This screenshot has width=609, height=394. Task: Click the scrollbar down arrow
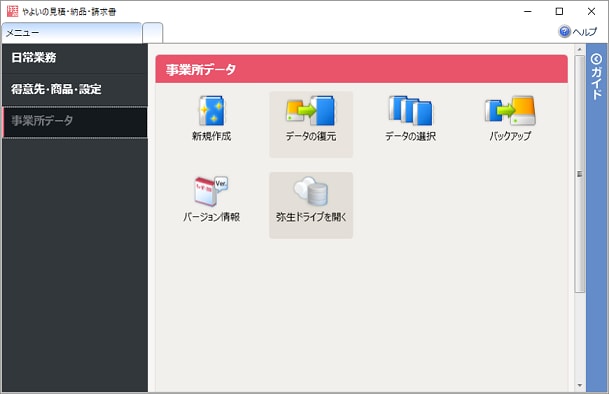pos(579,385)
